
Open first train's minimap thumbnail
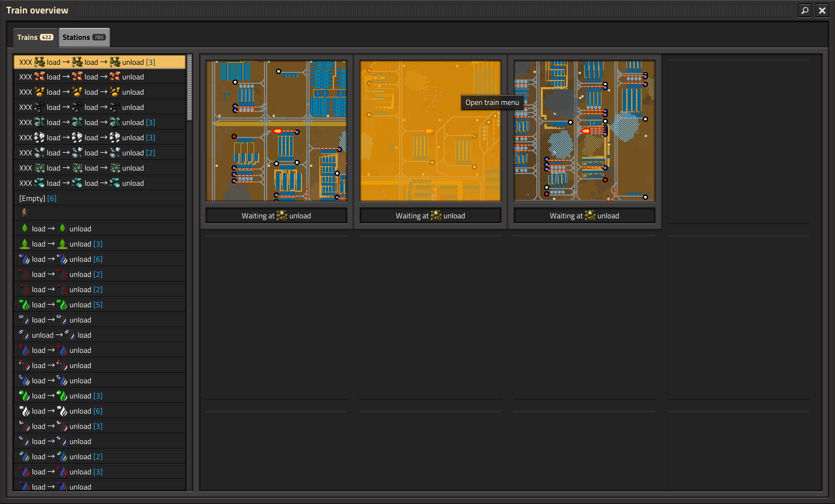(276, 131)
